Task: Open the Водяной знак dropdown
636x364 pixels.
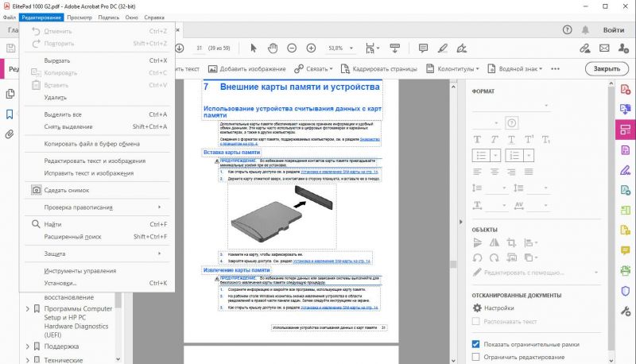Action: coord(514,69)
